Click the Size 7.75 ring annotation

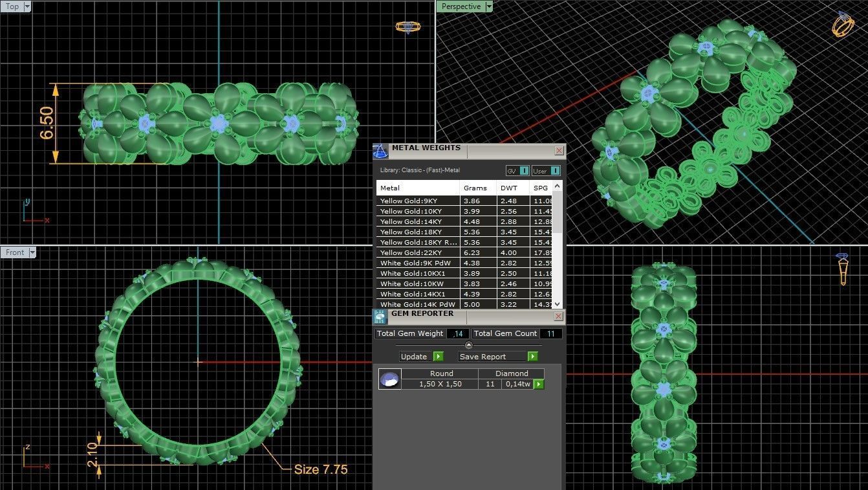click(x=320, y=469)
